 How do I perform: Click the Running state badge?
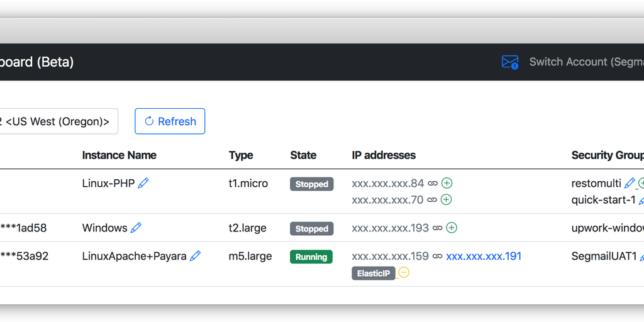click(311, 257)
